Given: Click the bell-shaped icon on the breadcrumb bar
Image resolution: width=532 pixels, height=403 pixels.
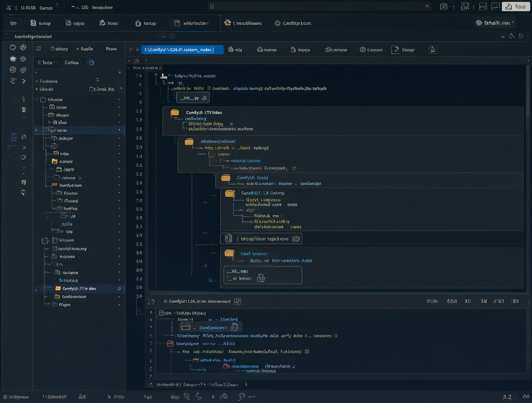Looking at the screenshot, I should coord(512,36).
